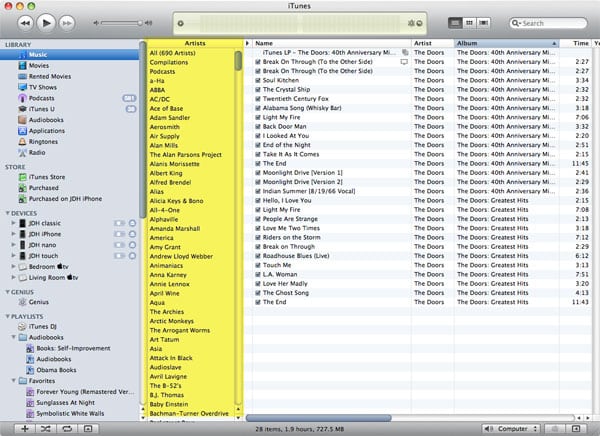This screenshot has width=600, height=436.
Task: Adjust the volume slider knob
Action: point(140,23)
